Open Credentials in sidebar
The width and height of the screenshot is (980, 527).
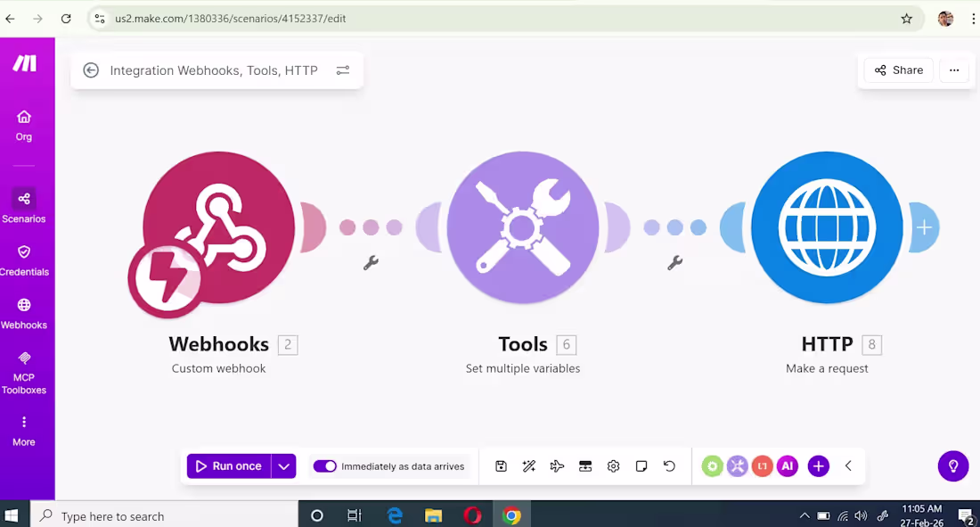(x=24, y=259)
